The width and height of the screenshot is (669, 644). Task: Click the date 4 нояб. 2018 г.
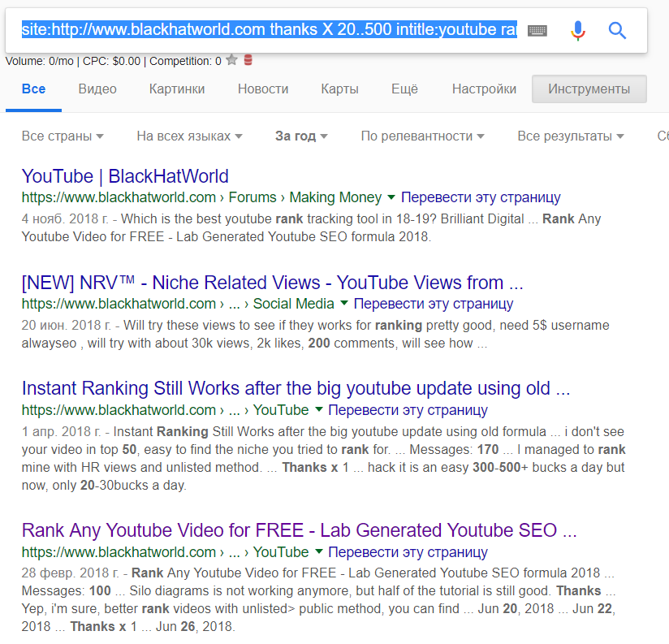[x=65, y=219]
